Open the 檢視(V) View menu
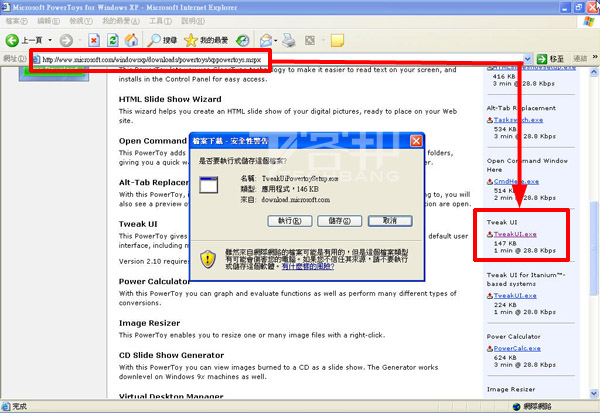 pos(81,21)
